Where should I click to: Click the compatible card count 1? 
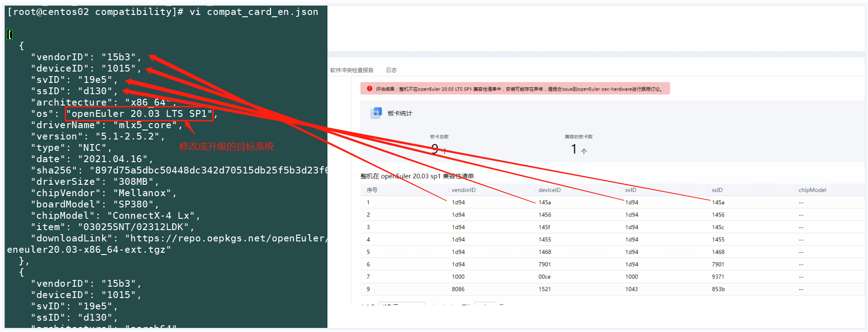point(574,149)
